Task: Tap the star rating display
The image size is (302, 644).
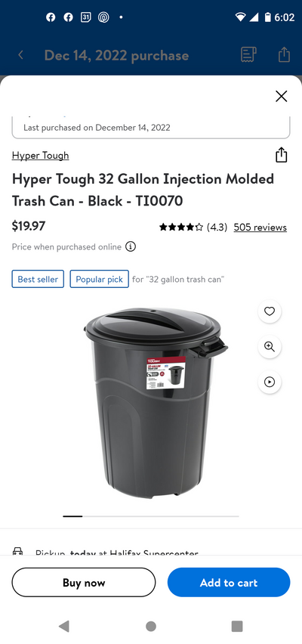Action: click(181, 227)
